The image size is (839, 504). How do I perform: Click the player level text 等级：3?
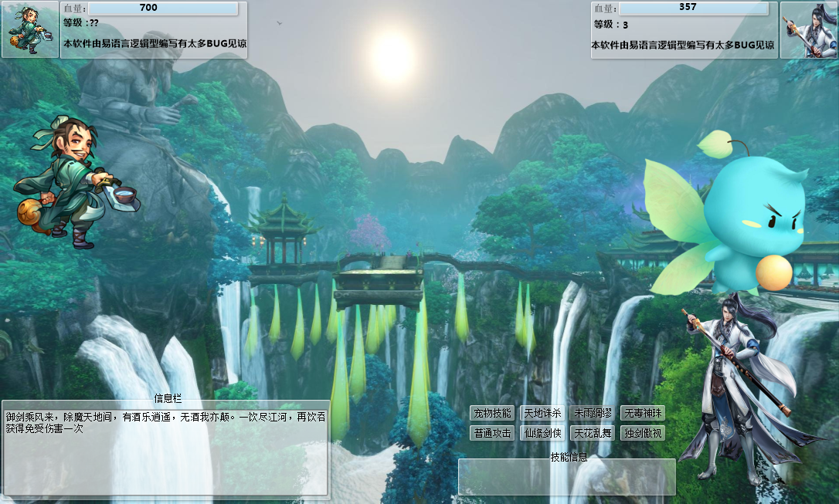tap(611, 25)
